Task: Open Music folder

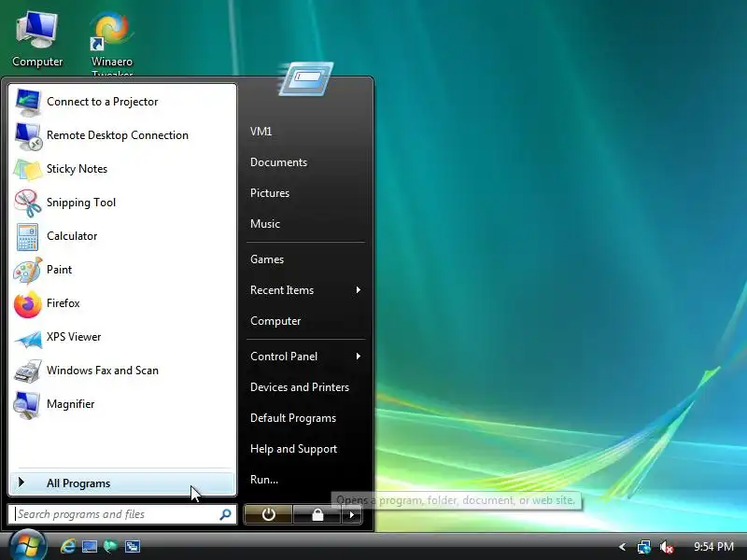Action: (265, 224)
